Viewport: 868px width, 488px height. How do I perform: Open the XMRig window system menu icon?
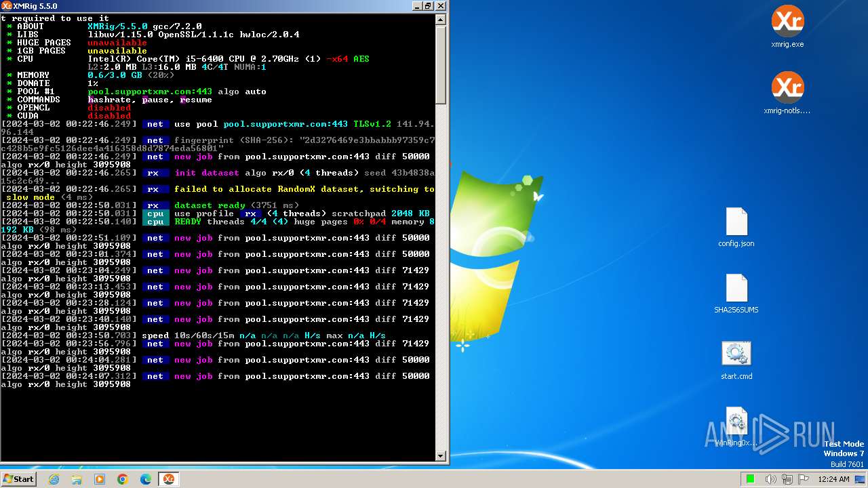[x=7, y=5]
